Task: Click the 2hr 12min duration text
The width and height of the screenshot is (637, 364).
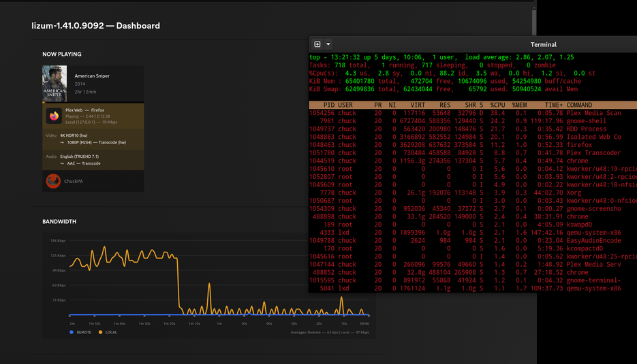Action: click(85, 92)
